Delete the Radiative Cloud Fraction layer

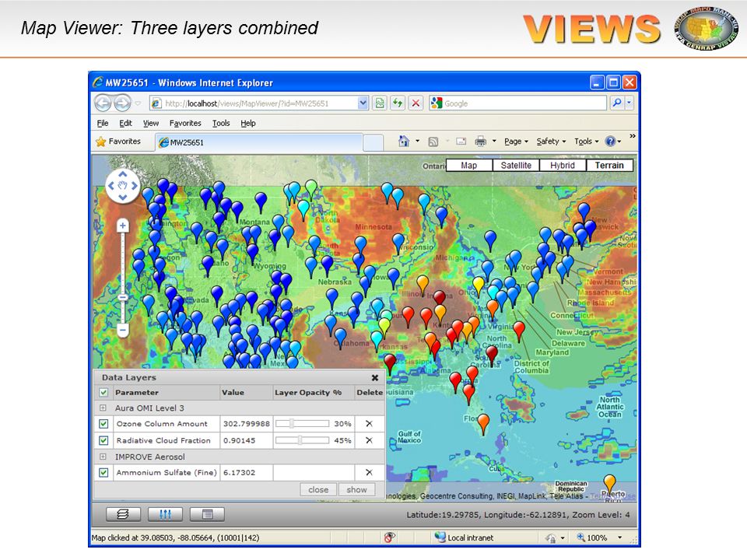369,440
